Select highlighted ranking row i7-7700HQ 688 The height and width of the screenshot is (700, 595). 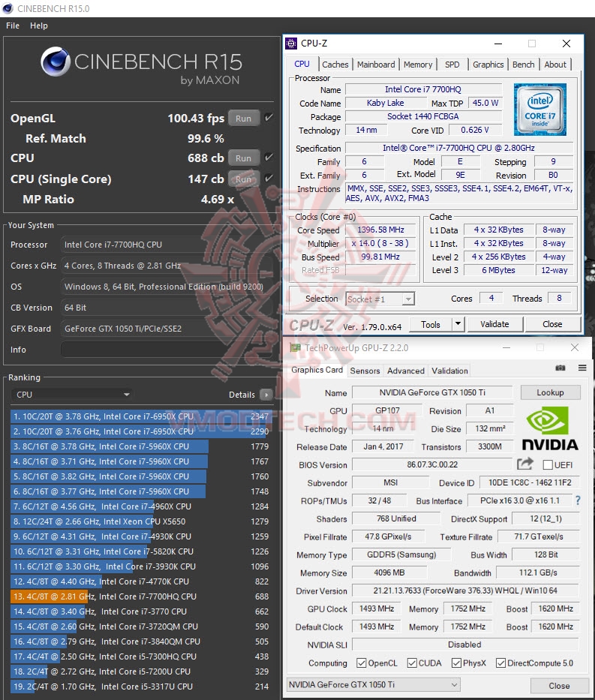click(140, 596)
